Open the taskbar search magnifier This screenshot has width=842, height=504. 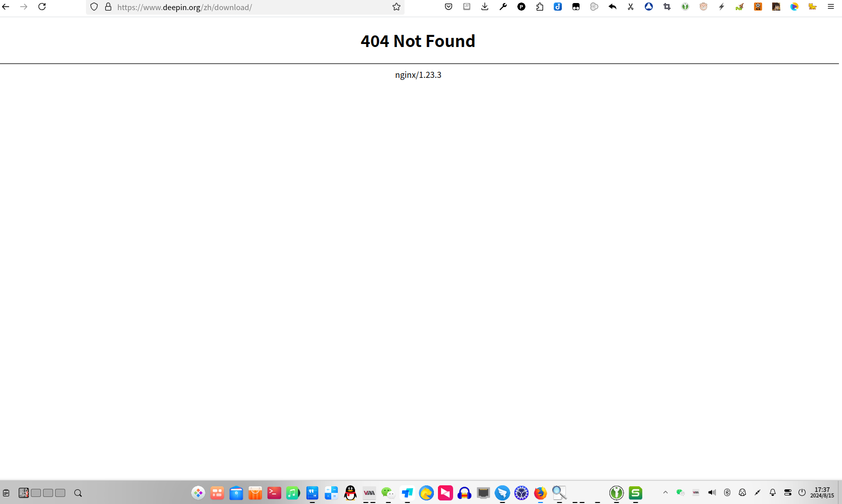point(78,493)
